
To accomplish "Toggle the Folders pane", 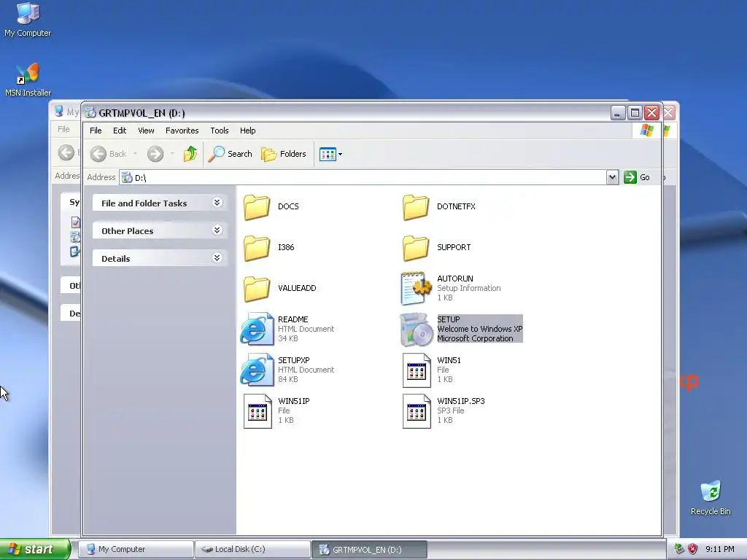I will coord(284,154).
